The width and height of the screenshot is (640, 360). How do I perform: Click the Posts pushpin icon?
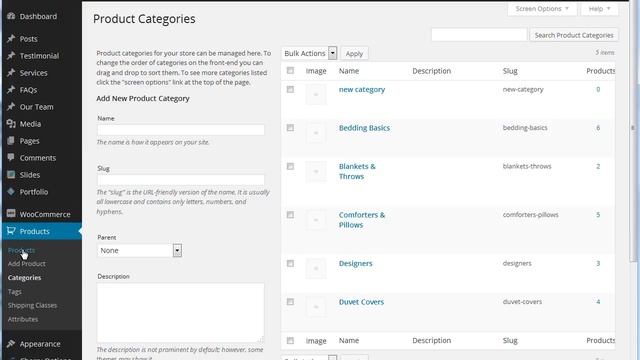[x=11, y=39]
